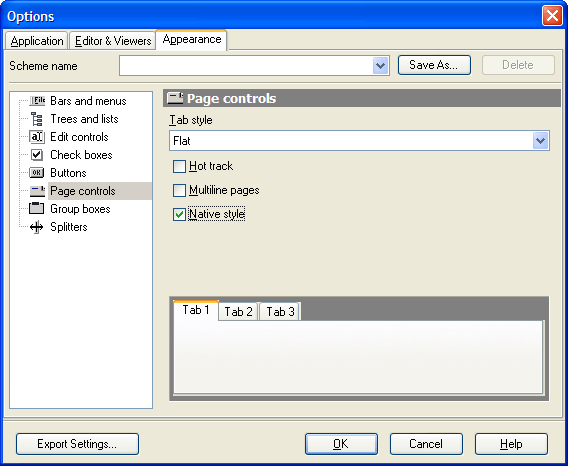The image size is (568, 466).
Task: Select the Check boxes tree icon
Action: pyautogui.click(x=37, y=155)
